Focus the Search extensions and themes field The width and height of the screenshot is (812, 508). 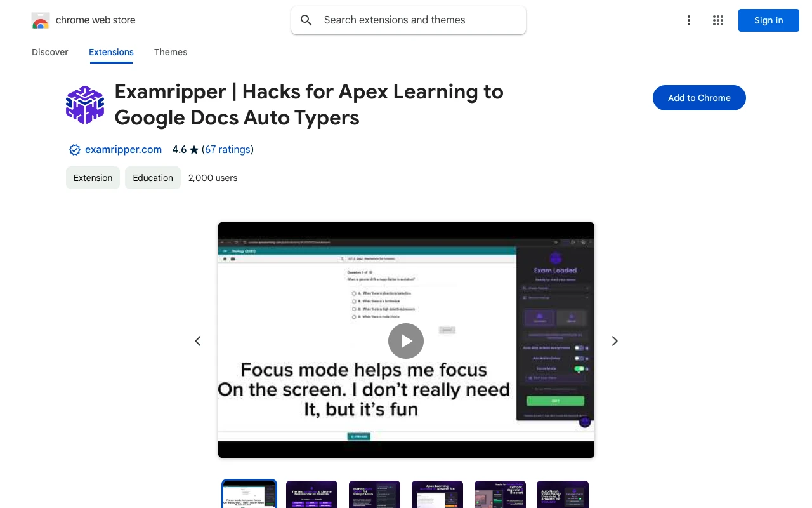tap(419, 20)
